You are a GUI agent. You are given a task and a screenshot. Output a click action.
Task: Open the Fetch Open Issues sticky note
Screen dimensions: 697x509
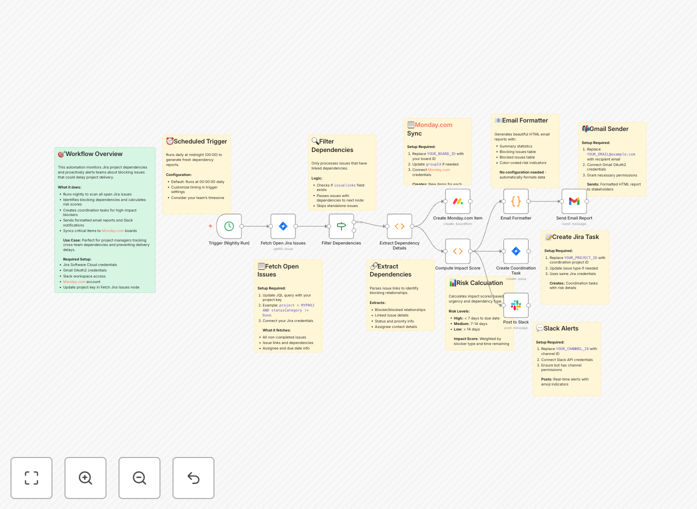tap(288, 306)
